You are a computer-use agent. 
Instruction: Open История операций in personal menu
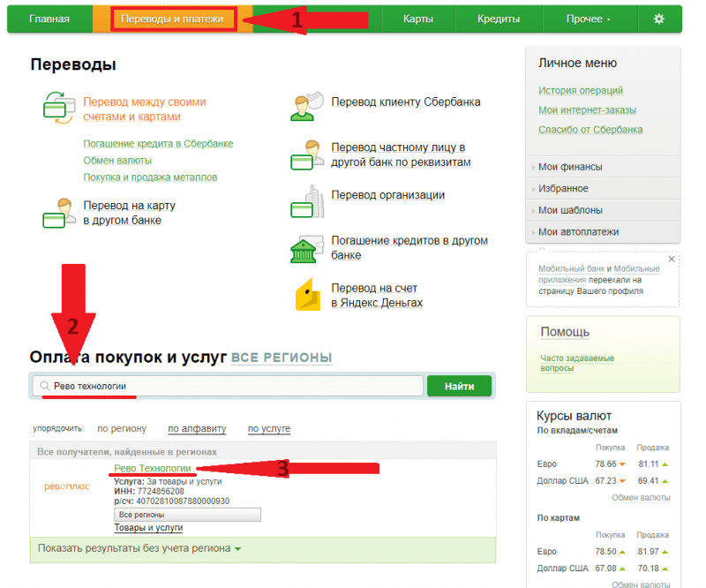tap(581, 91)
